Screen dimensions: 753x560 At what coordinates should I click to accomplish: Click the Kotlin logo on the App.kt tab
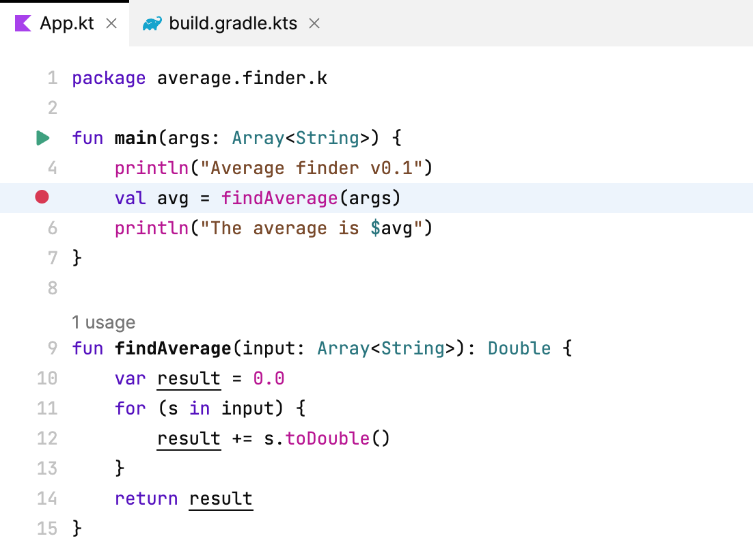22,23
